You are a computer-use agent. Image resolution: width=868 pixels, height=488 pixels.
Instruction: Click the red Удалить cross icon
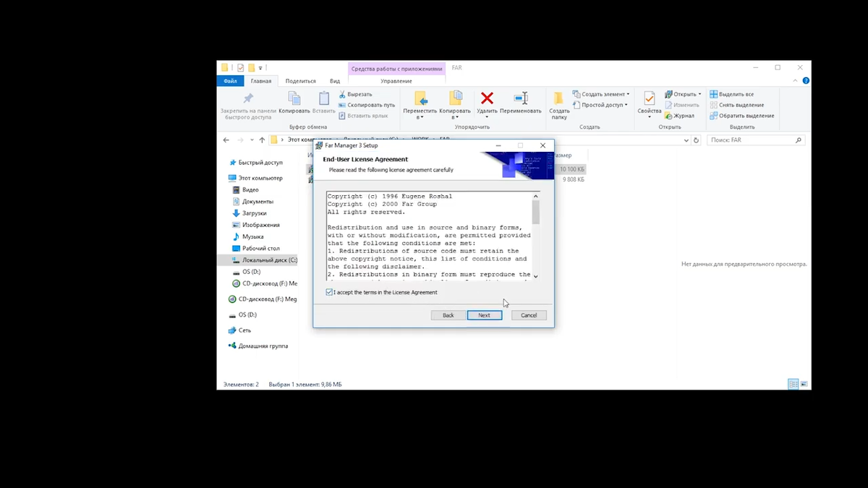click(487, 98)
